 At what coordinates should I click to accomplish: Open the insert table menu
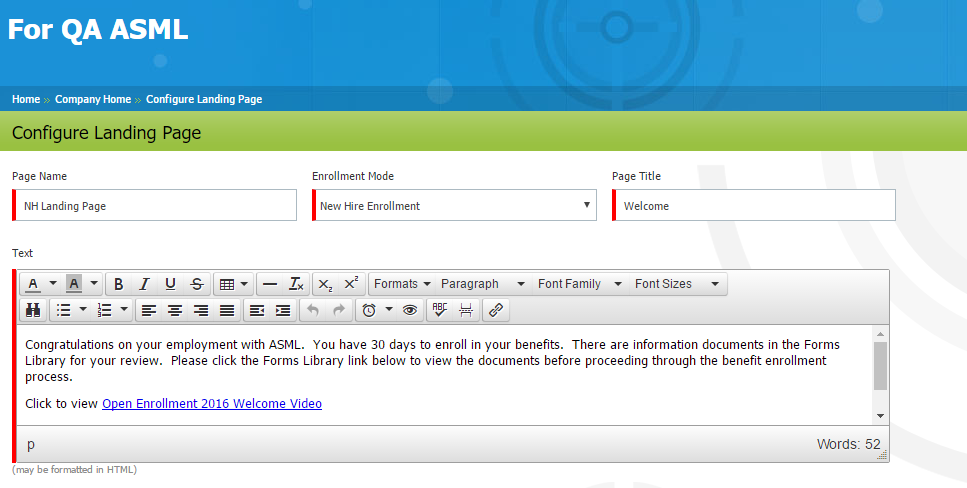(234, 284)
